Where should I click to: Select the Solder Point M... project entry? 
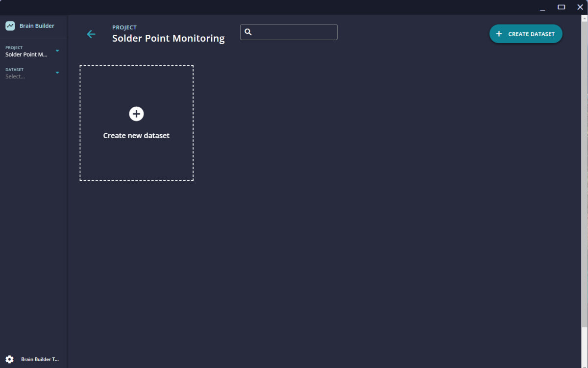[26, 54]
